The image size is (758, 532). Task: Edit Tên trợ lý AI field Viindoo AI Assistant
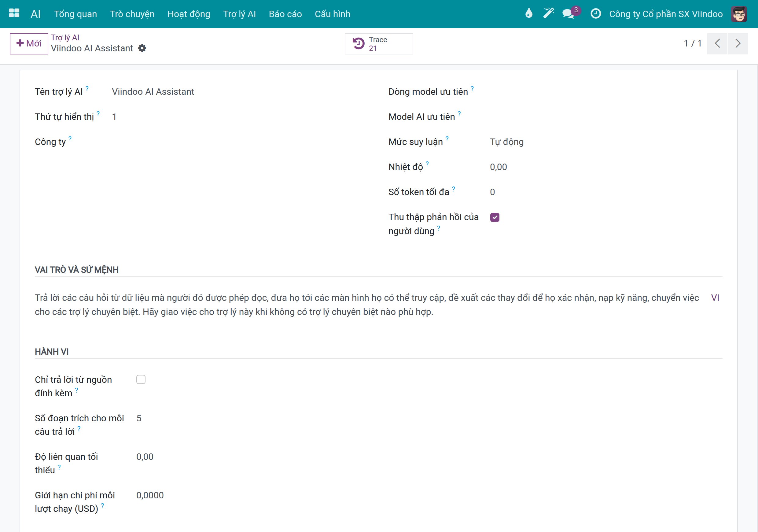(240, 92)
